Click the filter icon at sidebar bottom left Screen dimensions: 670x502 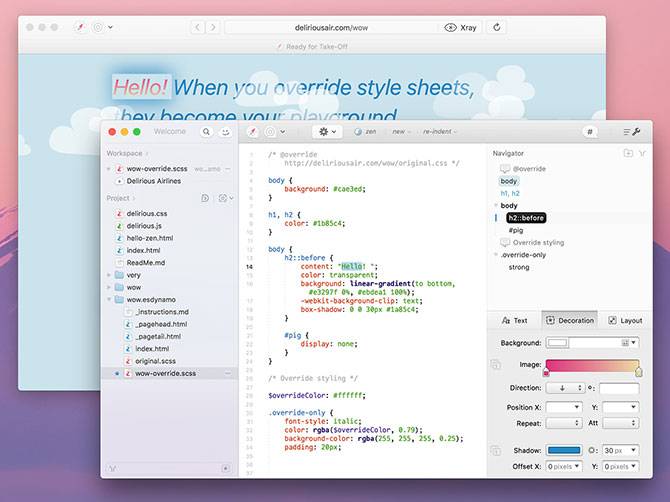click(112, 469)
